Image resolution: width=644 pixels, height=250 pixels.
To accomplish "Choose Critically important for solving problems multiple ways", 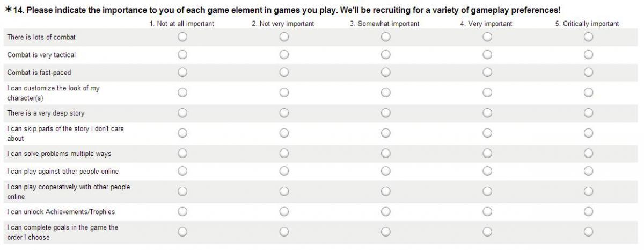I will [x=589, y=153].
